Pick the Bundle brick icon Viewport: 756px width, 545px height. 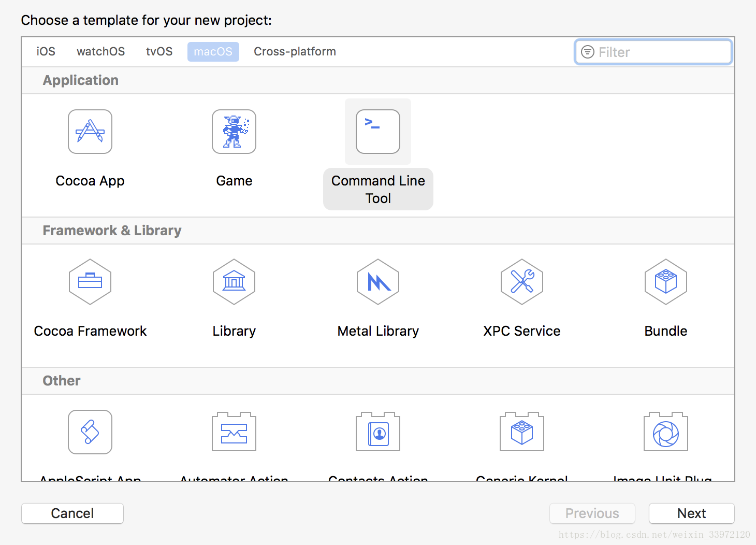(666, 282)
